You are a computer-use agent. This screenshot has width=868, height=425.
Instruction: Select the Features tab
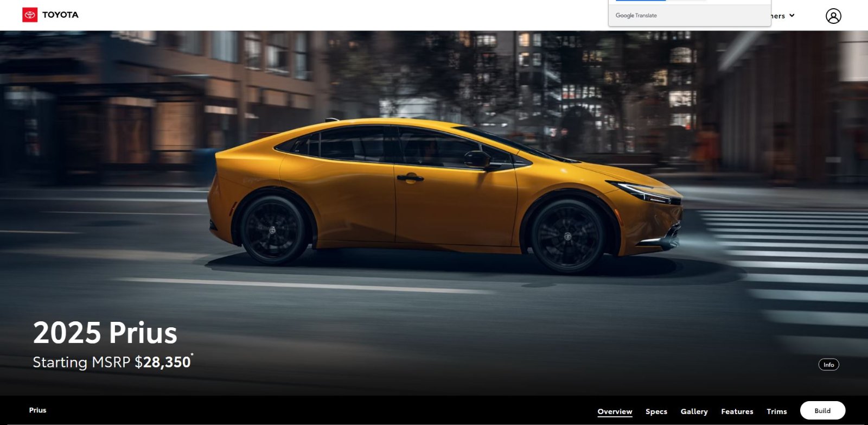pyautogui.click(x=737, y=411)
